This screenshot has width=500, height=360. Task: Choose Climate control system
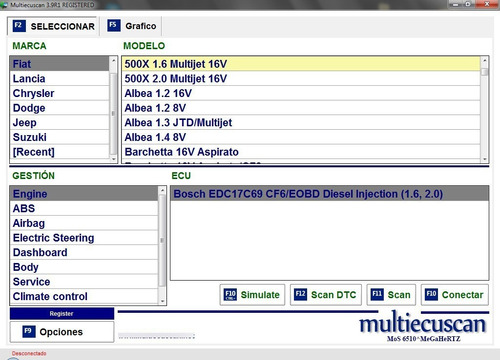click(x=84, y=296)
